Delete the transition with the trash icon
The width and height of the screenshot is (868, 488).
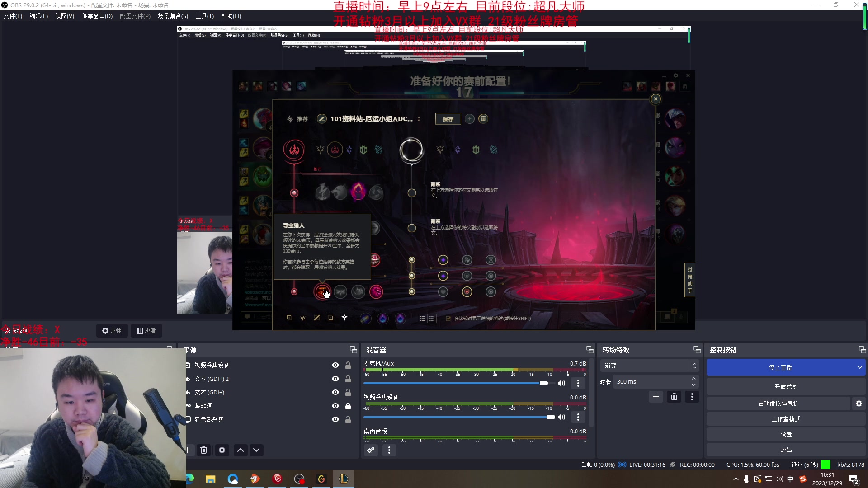coord(674,397)
